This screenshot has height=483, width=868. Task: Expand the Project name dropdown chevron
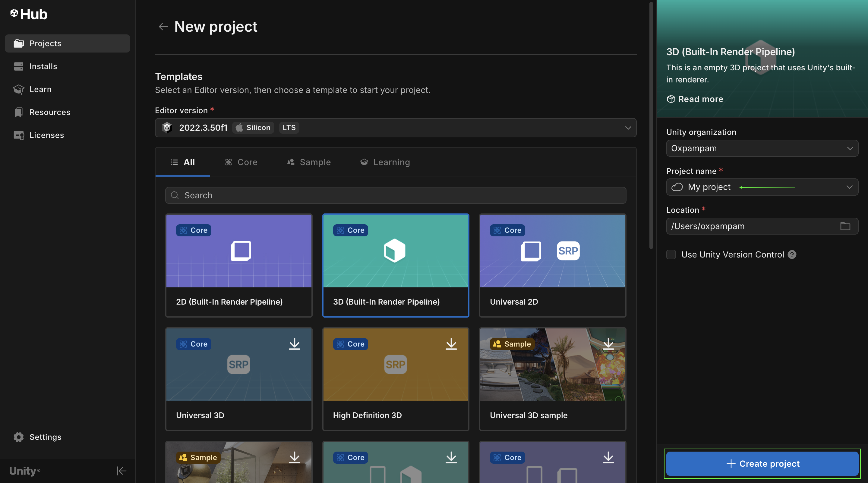849,187
